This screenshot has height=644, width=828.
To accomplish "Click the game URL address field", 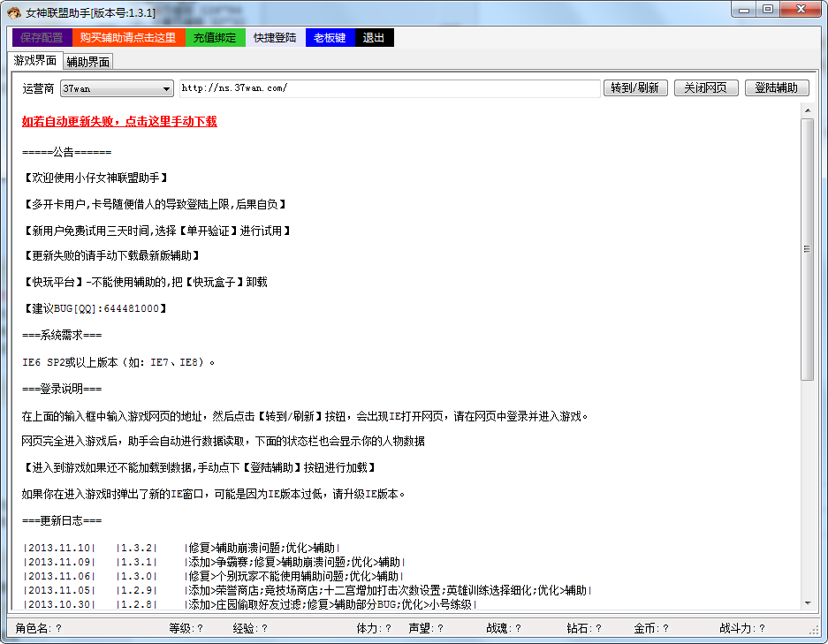I will click(x=390, y=88).
